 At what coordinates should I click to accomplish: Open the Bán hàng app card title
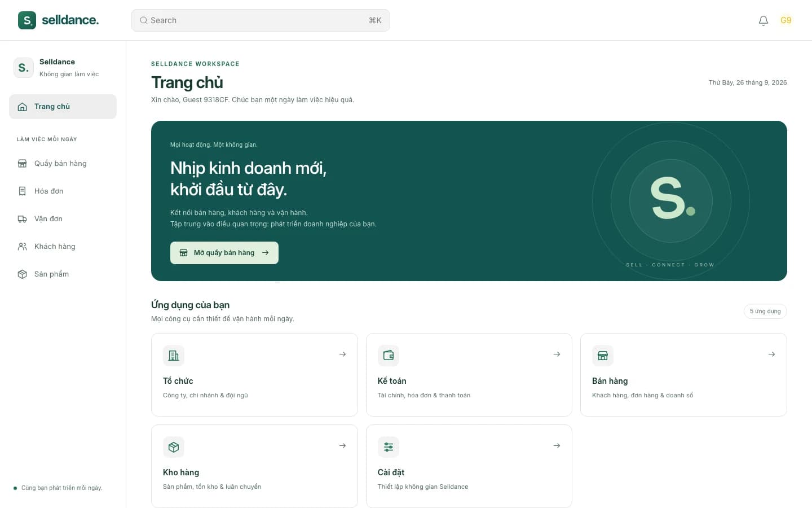(x=610, y=381)
